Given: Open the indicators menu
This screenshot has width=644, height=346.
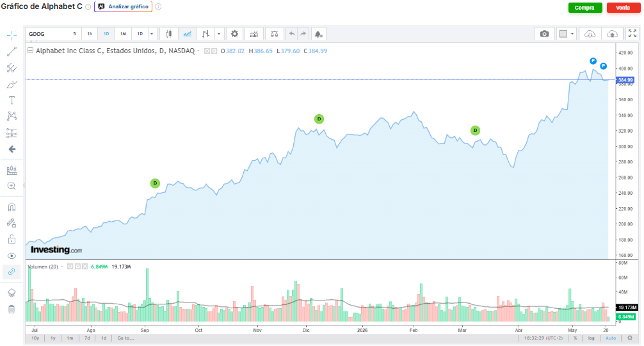Looking at the screenshot, I should (254, 34).
